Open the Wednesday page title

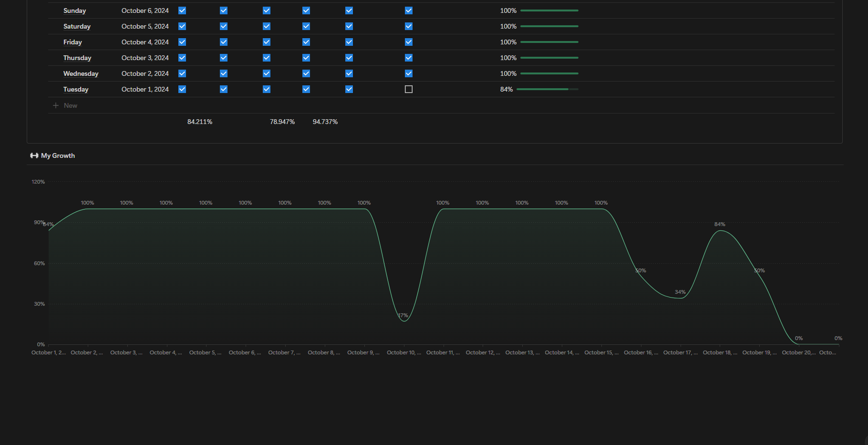(x=81, y=73)
